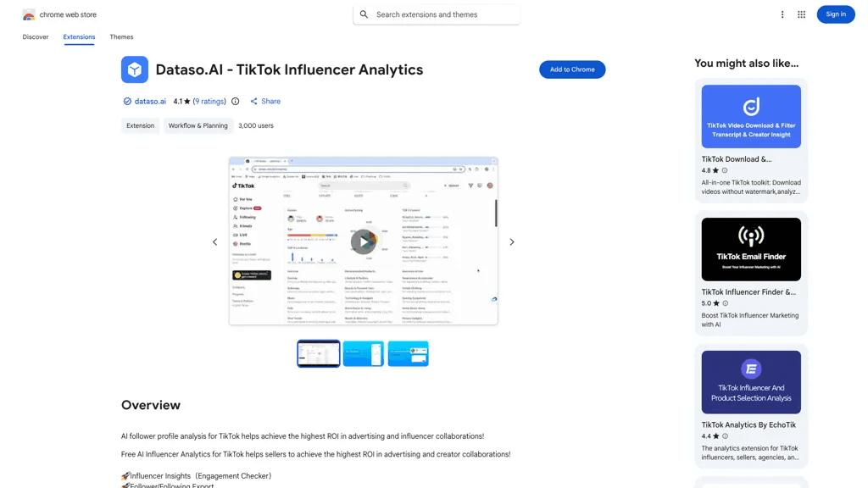Go to the previous screenshot arrow
The width and height of the screenshot is (868, 488).
pos(214,241)
